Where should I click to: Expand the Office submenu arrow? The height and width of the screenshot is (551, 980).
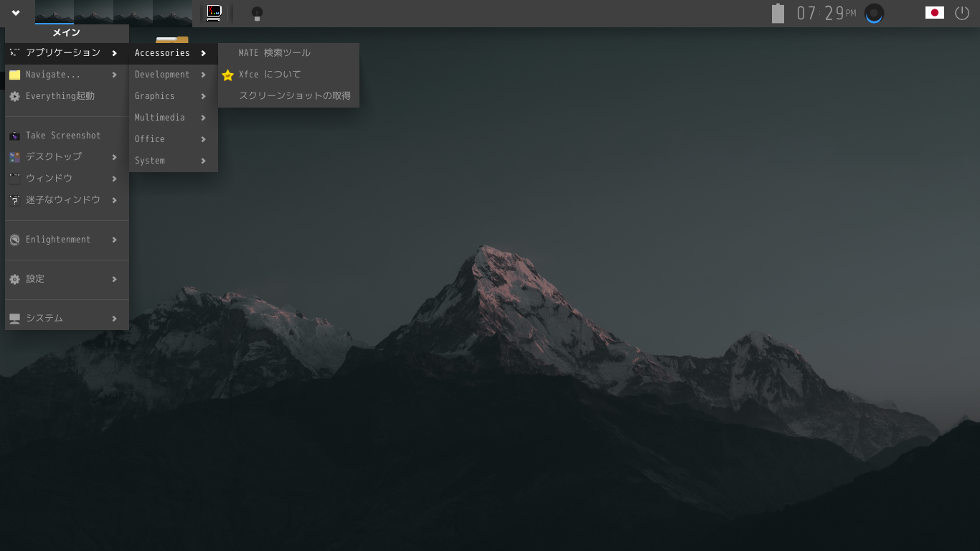pyautogui.click(x=204, y=139)
